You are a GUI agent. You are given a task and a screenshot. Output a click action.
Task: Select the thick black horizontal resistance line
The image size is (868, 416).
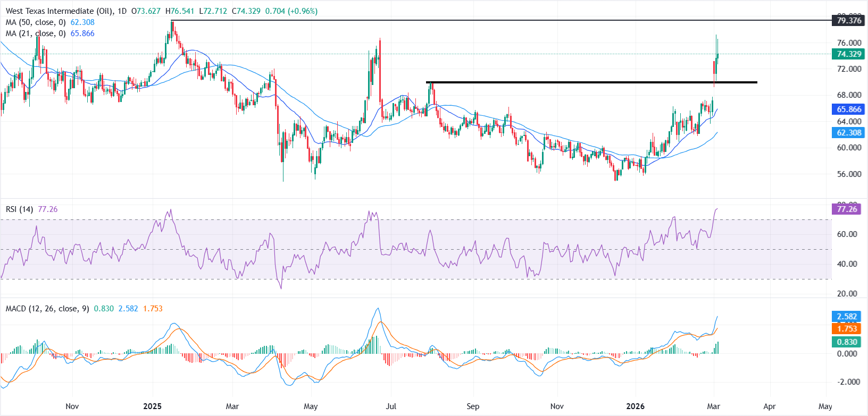pyautogui.click(x=585, y=82)
